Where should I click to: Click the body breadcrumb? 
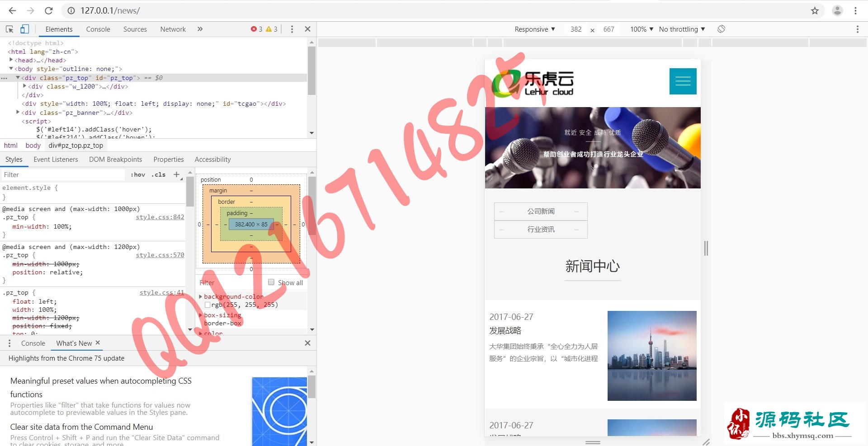click(33, 146)
